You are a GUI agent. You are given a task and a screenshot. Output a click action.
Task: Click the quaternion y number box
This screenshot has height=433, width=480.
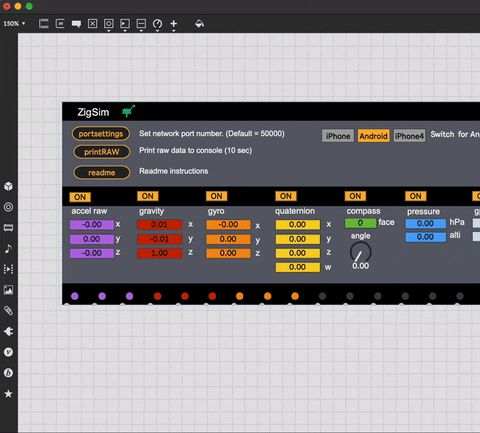[298, 239]
